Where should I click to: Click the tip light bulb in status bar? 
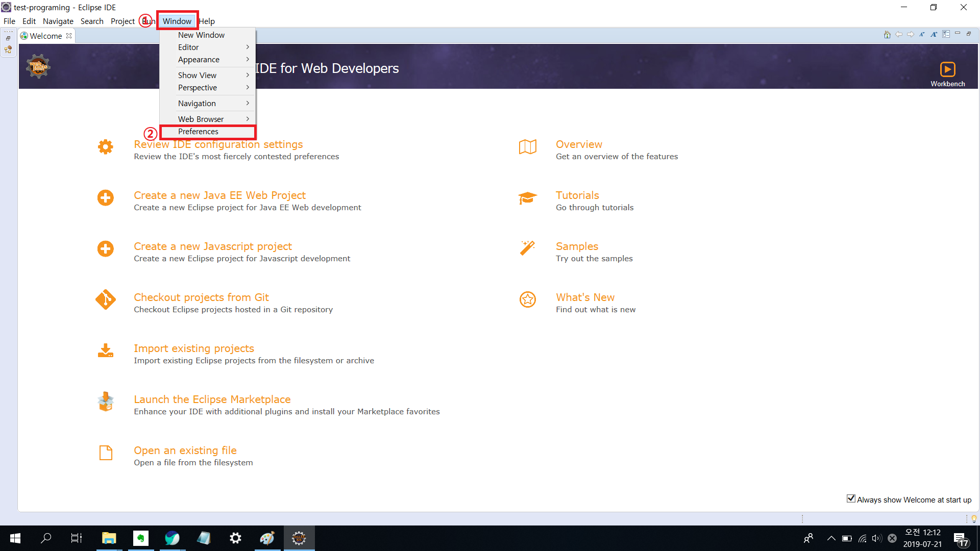974,519
